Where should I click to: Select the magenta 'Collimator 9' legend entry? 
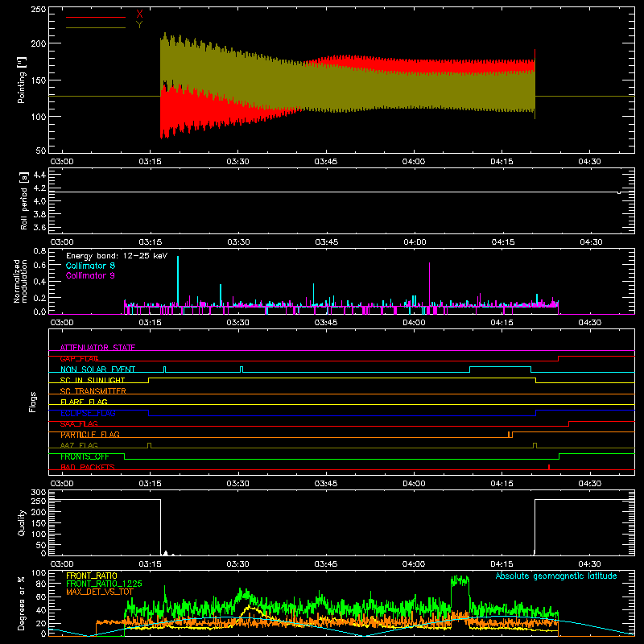[90, 275]
